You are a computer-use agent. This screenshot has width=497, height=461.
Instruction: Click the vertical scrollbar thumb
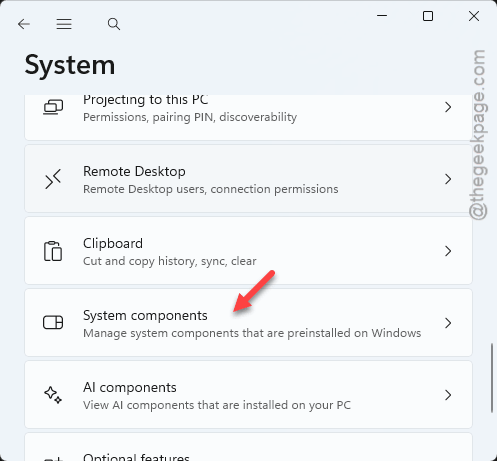[x=492, y=378]
